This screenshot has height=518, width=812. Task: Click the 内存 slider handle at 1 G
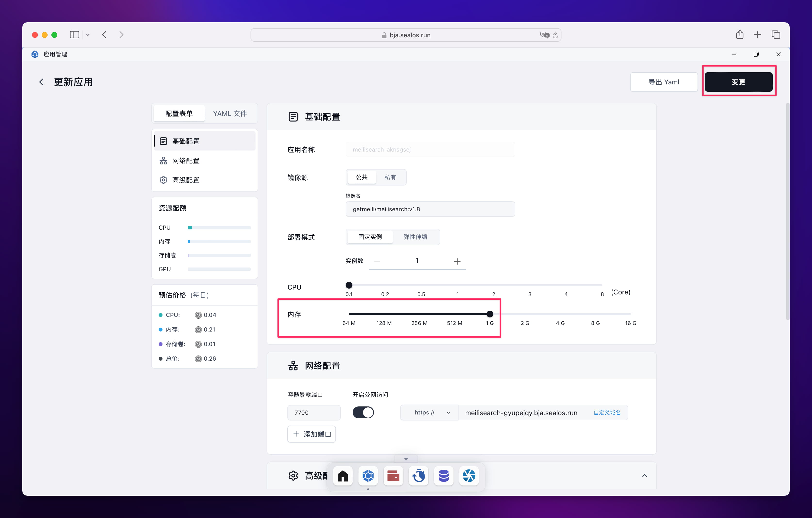[490, 314]
